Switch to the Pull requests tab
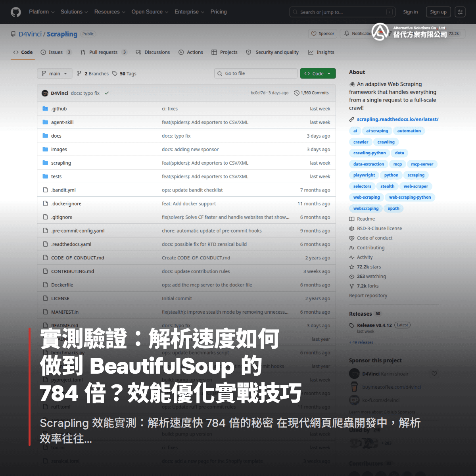Image resolution: width=476 pixels, height=476 pixels. (x=104, y=52)
